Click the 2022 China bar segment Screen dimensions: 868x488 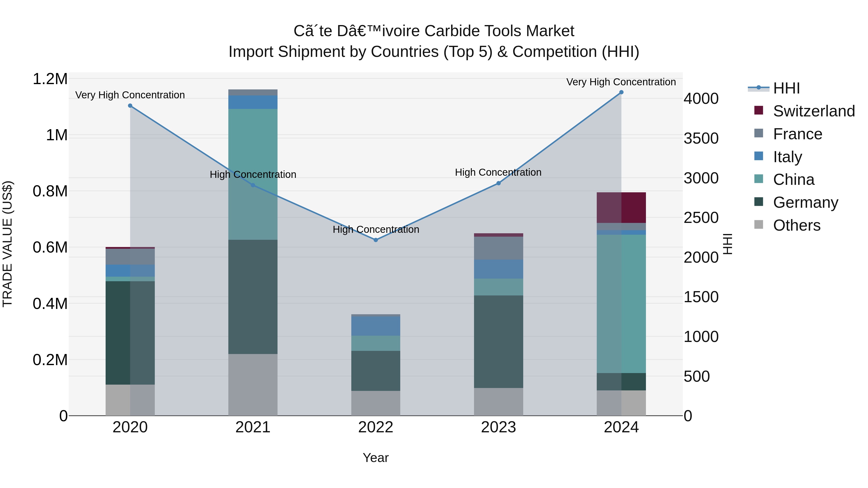point(376,343)
